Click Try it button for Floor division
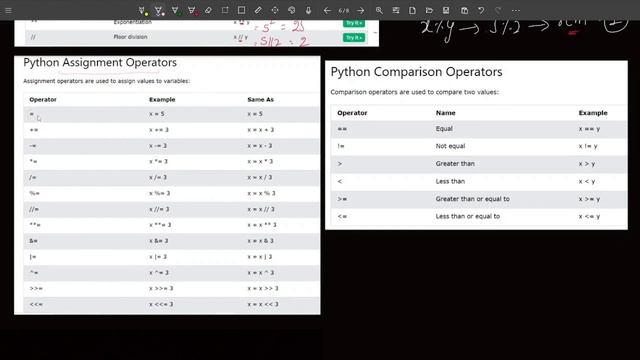Viewport: 640px width, 360px height. pos(353,38)
